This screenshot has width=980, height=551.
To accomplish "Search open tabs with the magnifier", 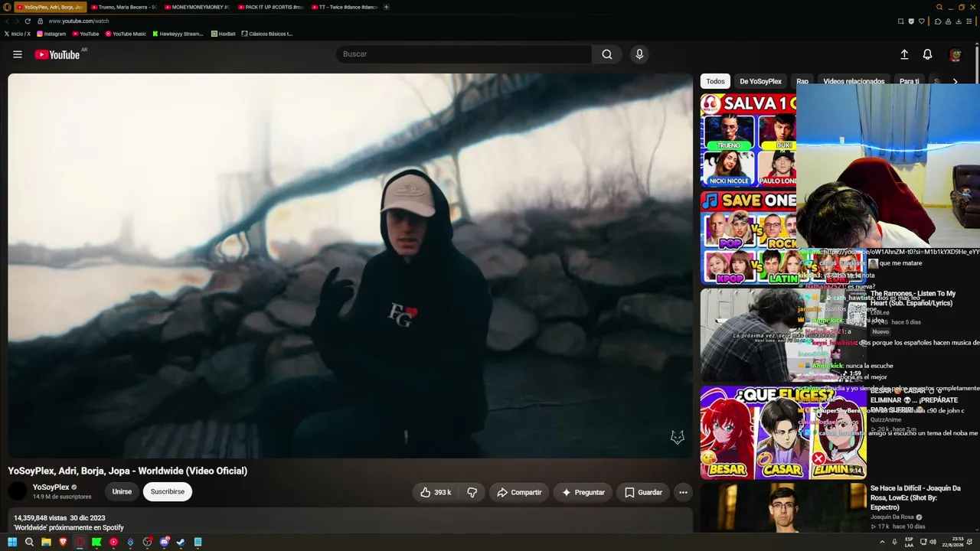I will [x=939, y=7].
